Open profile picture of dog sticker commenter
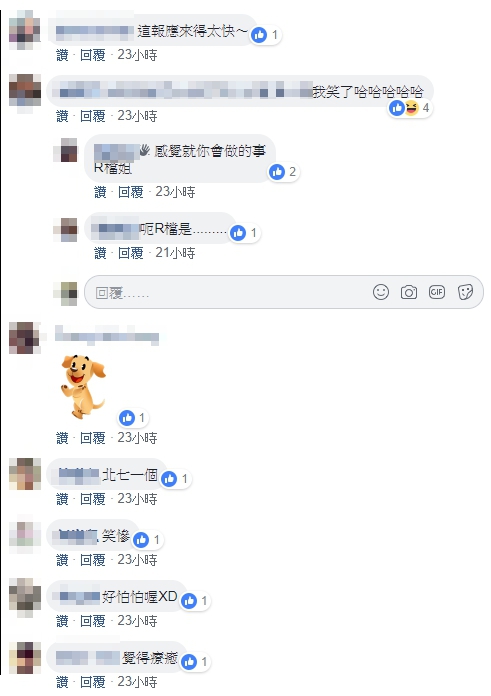 (25, 338)
